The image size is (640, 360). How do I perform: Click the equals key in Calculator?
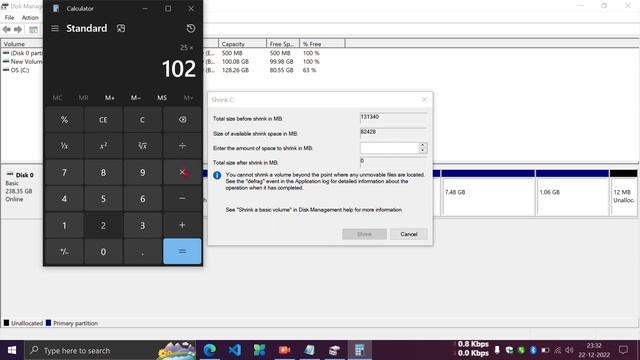[x=182, y=251]
